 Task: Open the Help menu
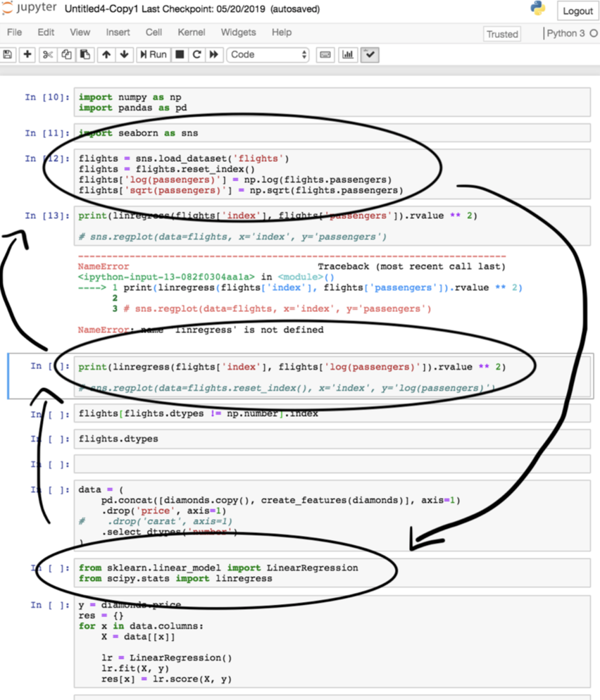[x=282, y=32]
